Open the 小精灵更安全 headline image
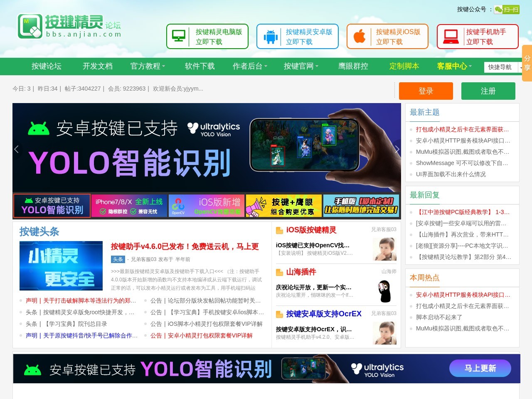Viewport: 532px width, 399px height. (61, 266)
